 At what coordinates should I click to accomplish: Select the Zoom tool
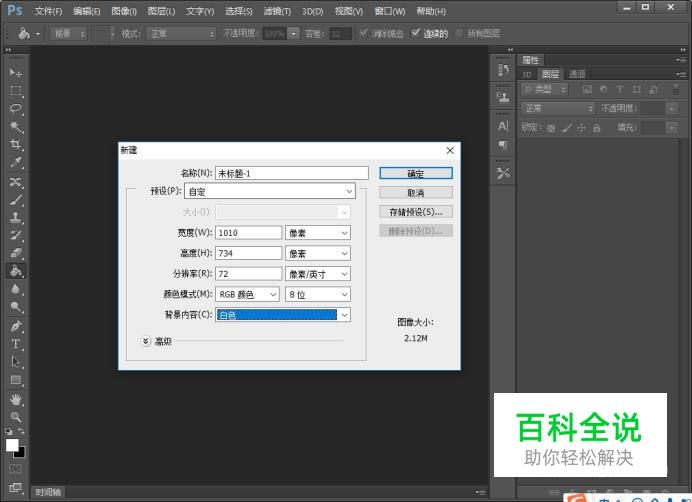click(x=16, y=416)
